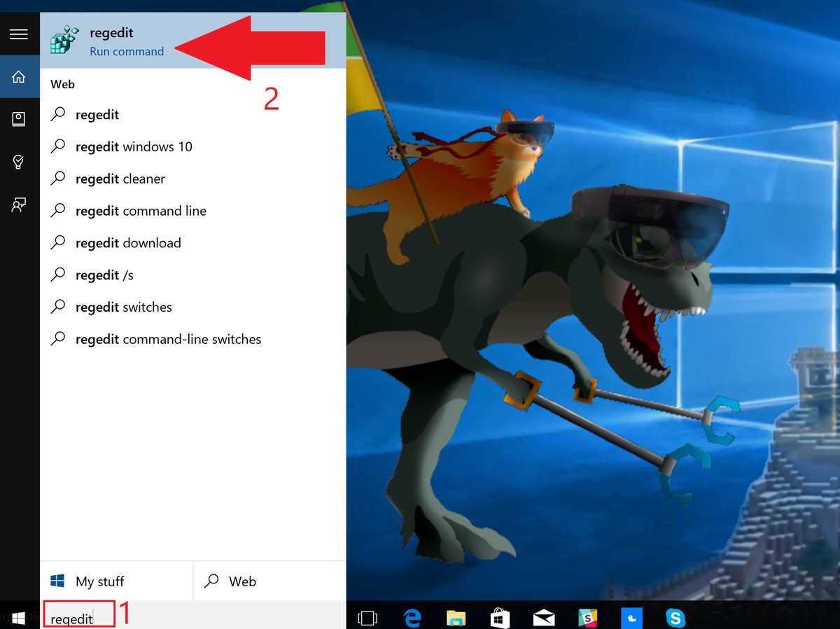Launch the regedit Run command result

(193, 41)
